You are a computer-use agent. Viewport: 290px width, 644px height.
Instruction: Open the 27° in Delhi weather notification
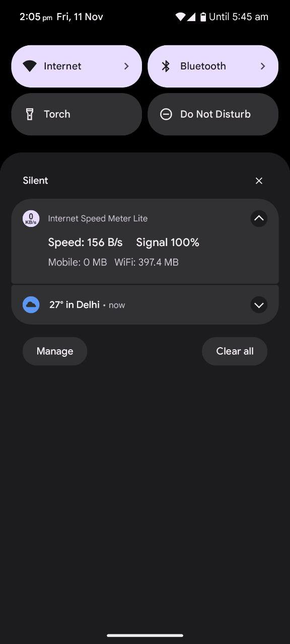[x=145, y=305]
